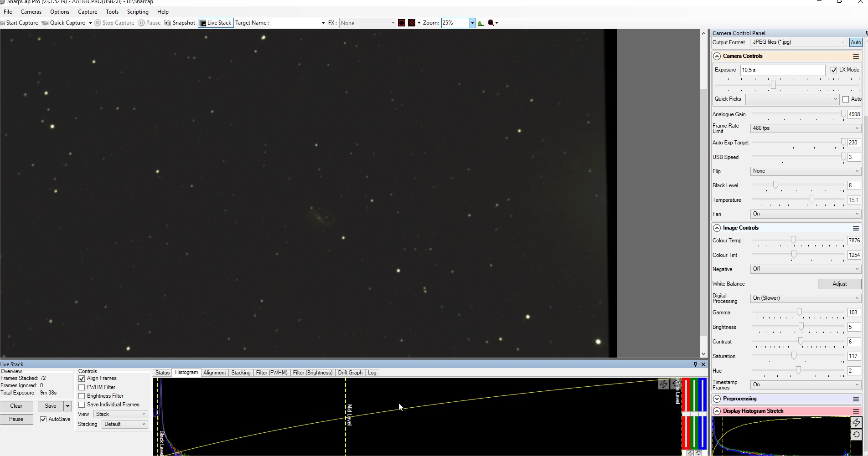Click auto-stretch lightning bolt in Display Histogram Stretch

[856, 422]
